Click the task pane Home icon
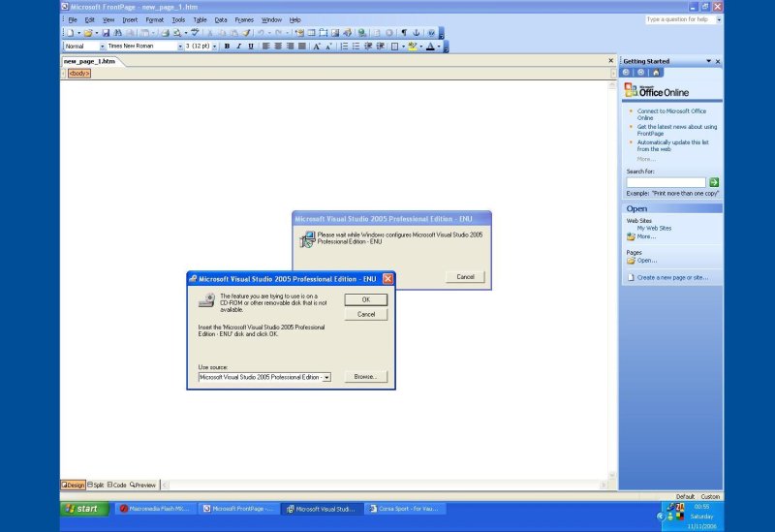 click(x=656, y=73)
